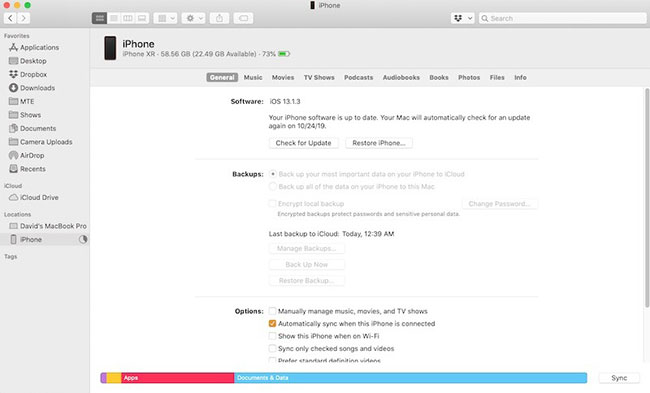
Task: Click Documents & Data storage segment
Action: [410, 378]
